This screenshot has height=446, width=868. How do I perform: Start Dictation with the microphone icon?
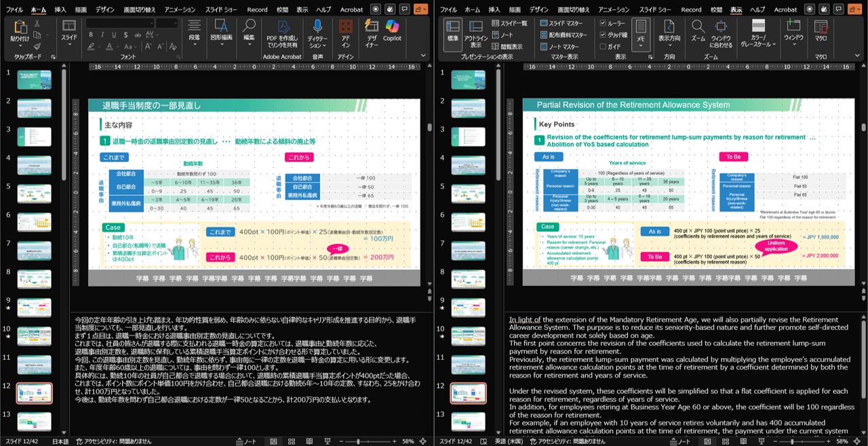tap(317, 33)
